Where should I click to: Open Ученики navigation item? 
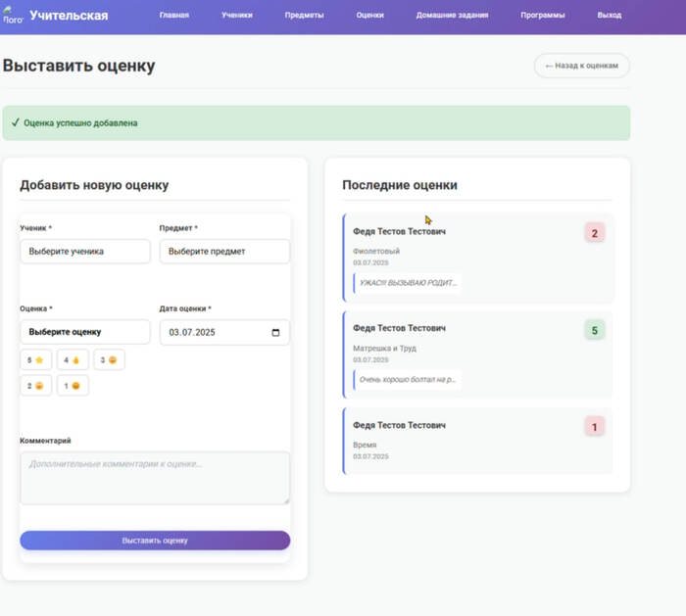237,16
